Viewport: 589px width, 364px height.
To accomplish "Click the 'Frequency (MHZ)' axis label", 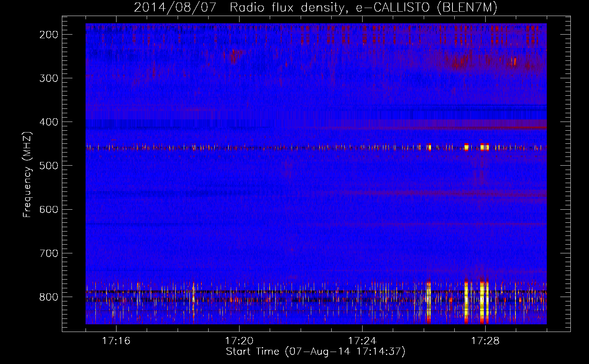I will pos(27,175).
